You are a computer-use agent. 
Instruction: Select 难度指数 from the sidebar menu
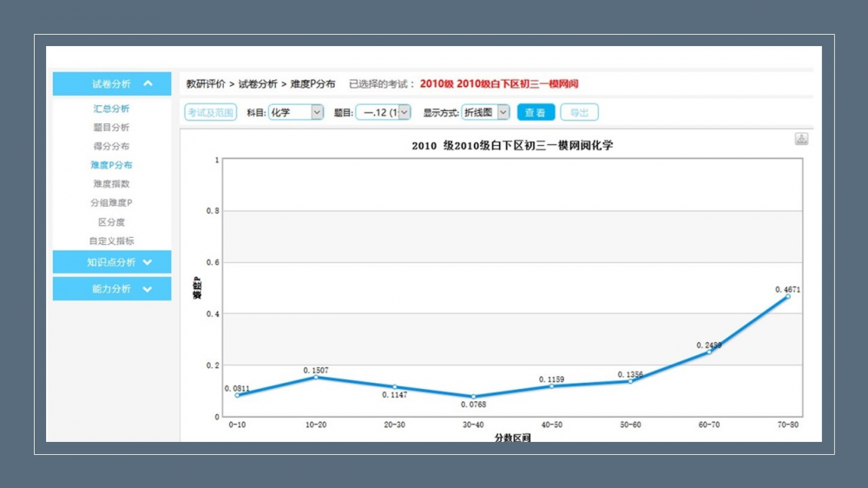pyautogui.click(x=112, y=184)
